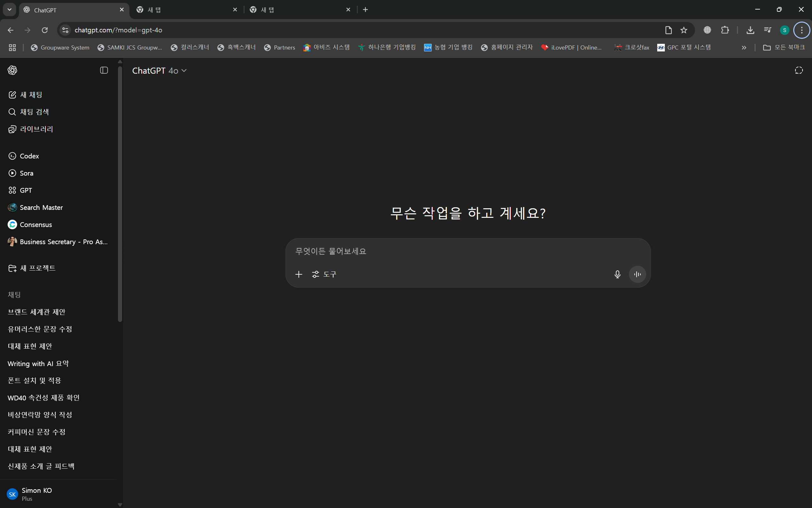The image size is (812, 508).
Task: Open the SAMKI JCS Groupw... bookmark
Action: tap(130, 48)
